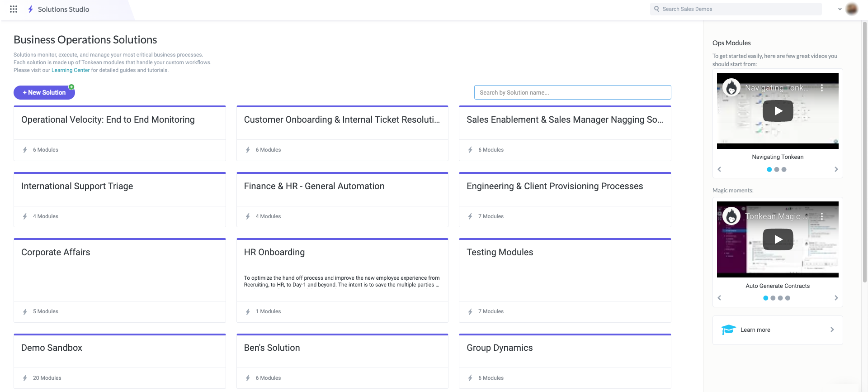The height and width of the screenshot is (392, 868).
Task: Open the Demo Sandbox solution card
Action: click(120, 348)
